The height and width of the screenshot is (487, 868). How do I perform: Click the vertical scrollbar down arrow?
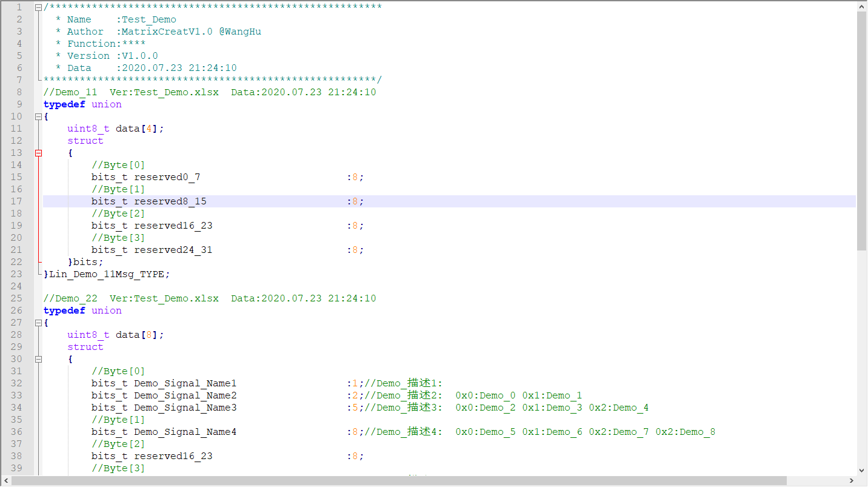tap(862, 471)
